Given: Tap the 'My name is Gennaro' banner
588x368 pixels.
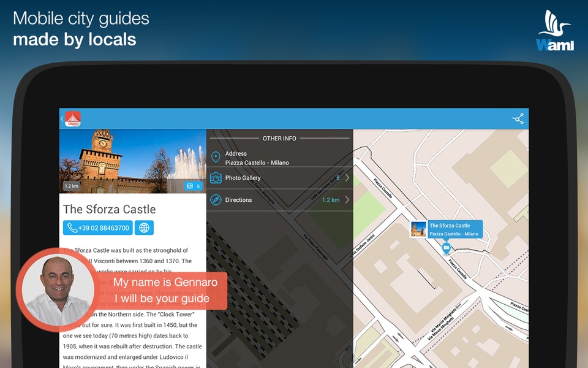Looking at the screenshot, I should (165, 290).
